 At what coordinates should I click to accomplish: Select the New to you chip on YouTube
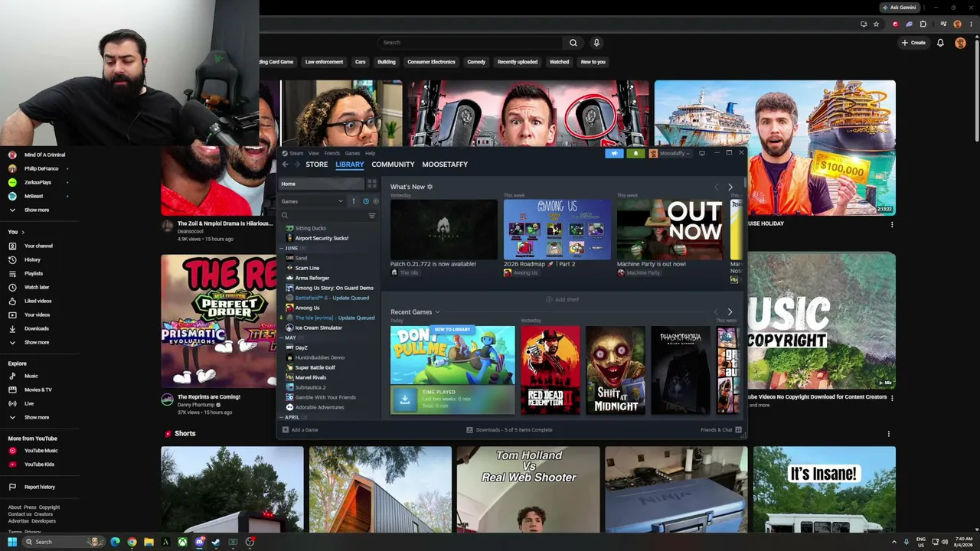click(593, 62)
